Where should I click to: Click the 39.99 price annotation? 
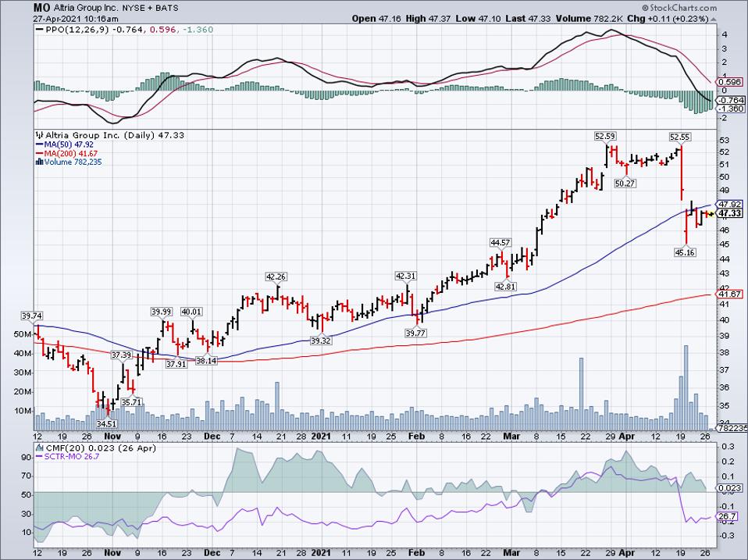tap(162, 312)
